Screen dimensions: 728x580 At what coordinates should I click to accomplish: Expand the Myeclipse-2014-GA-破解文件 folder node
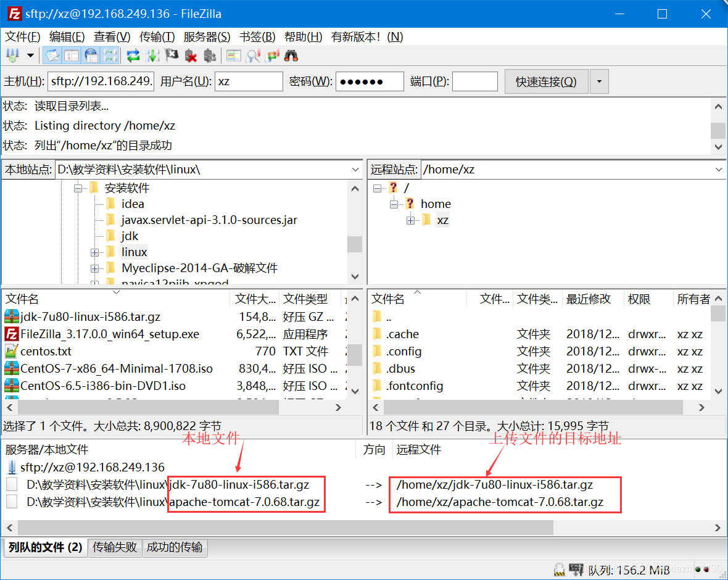point(95,268)
